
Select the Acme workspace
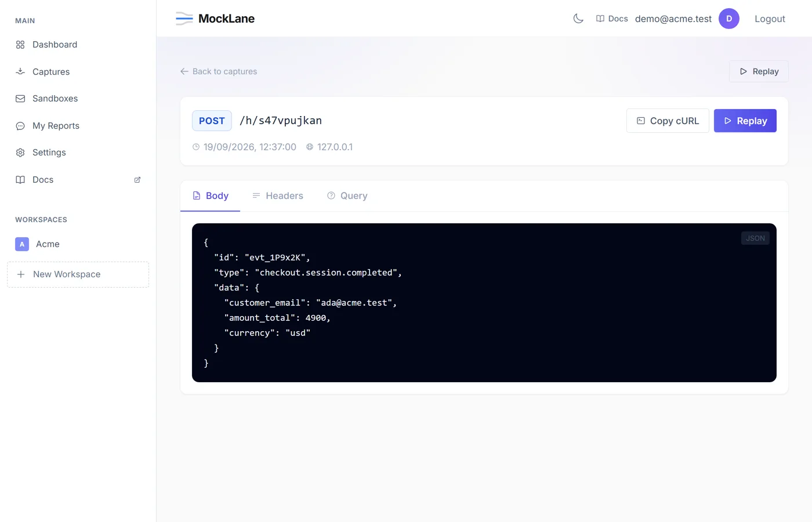pos(78,244)
